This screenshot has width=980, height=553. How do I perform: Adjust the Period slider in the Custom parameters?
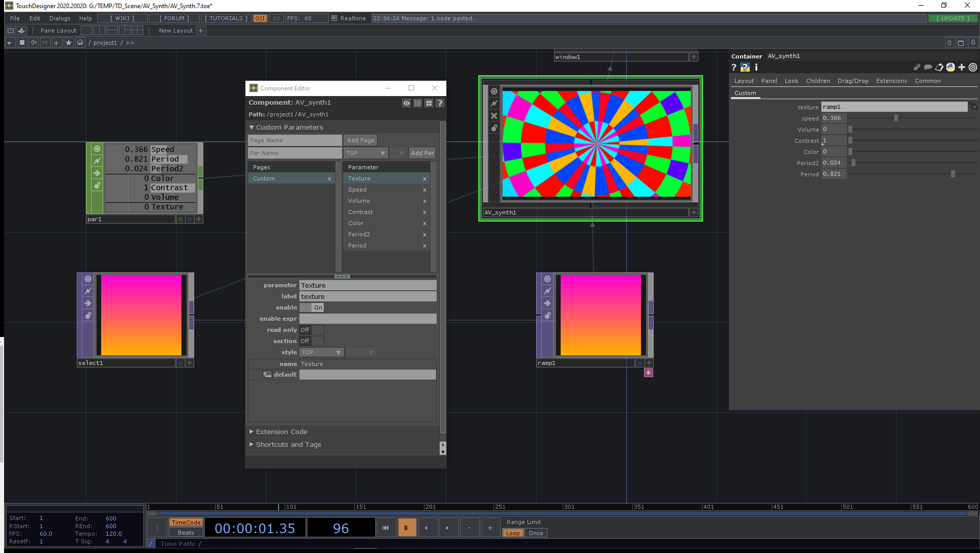point(953,174)
